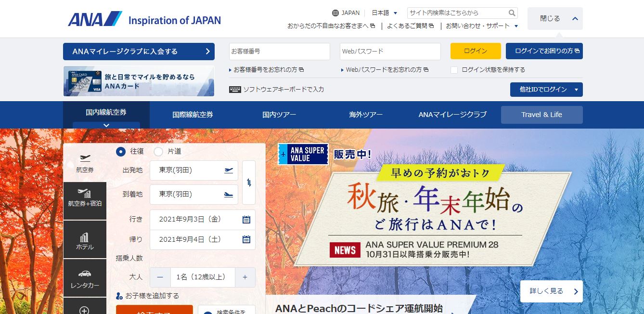Toggle ログイン状態を保持する checkbox
Viewport: 644px width, 314px height.
[x=454, y=70]
